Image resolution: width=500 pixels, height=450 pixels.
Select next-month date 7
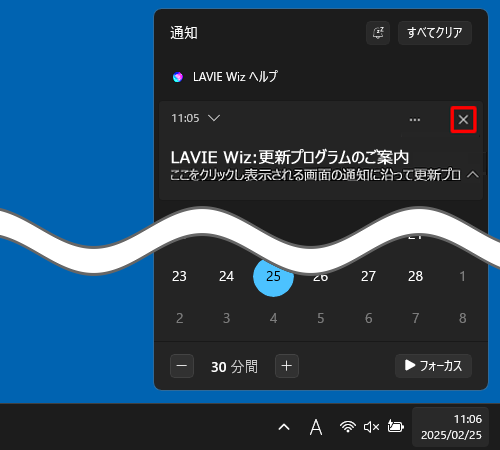pos(415,318)
